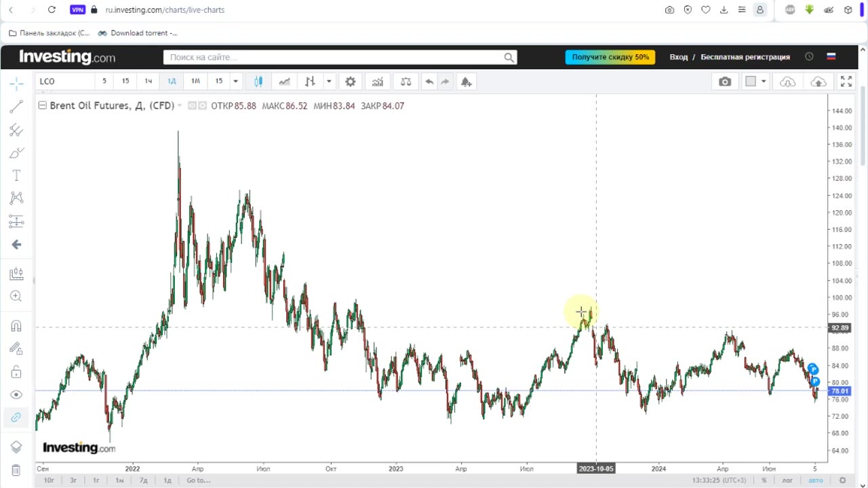
Task: Take a chart snapshot with camera
Action: coord(725,81)
